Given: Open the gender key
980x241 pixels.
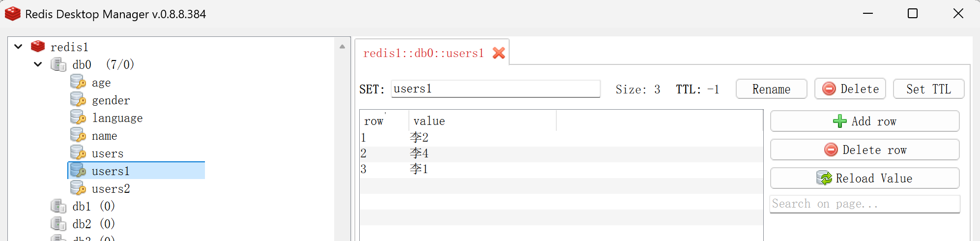Looking at the screenshot, I should (x=111, y=100).
